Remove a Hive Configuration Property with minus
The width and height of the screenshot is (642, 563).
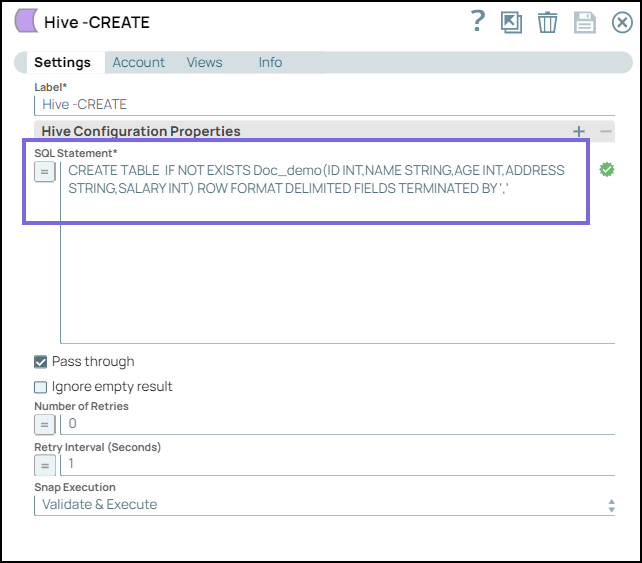click(606, 131)
